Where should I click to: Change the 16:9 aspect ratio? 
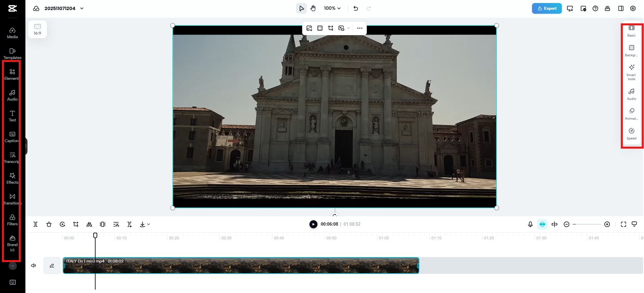38,29
